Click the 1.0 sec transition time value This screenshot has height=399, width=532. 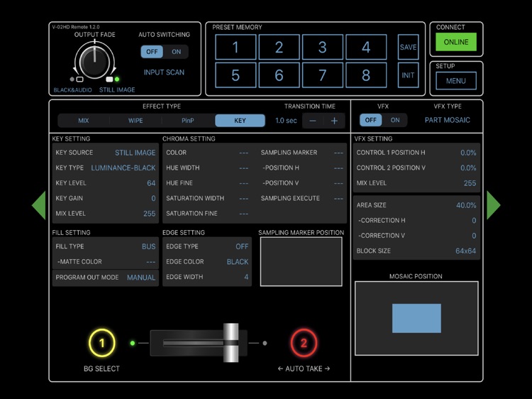[x=286, y=121]
